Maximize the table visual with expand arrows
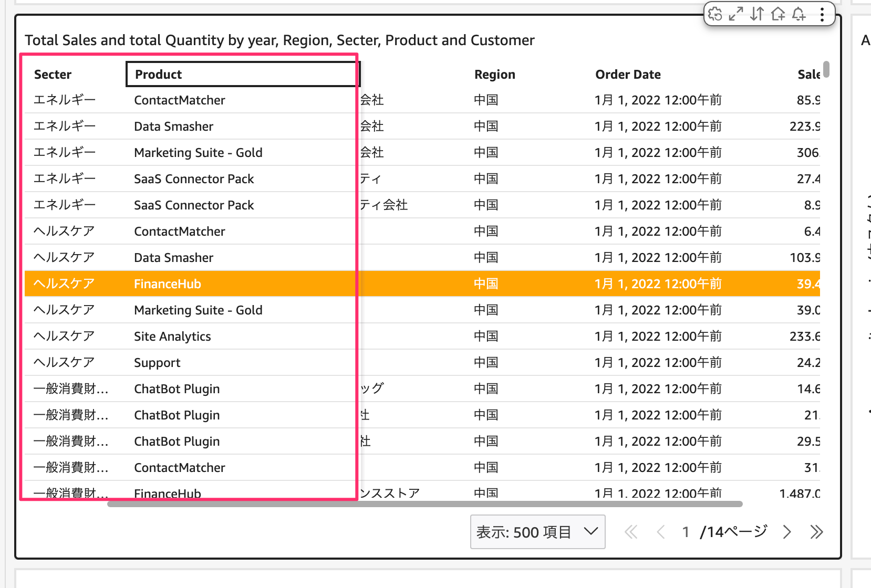The height and width of the screenshot is (588, 871). coord(736,14)
